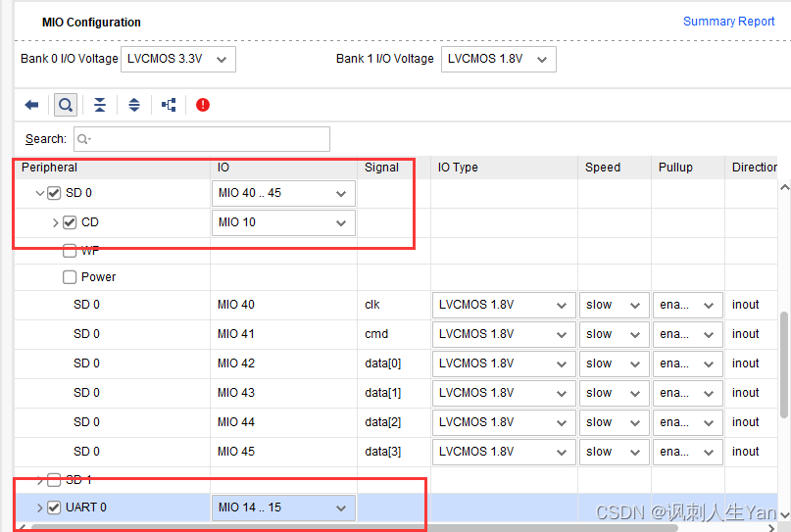
Task: Open IO Type dropdown for MIO 45 data[3]
Action: 504,452
